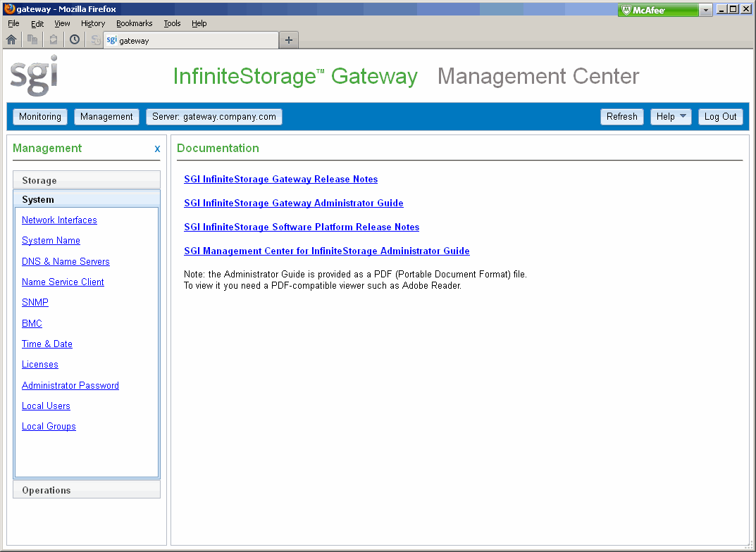756x552 pixels.
Task: Open the SNMP link
Action: pos(35,303)
